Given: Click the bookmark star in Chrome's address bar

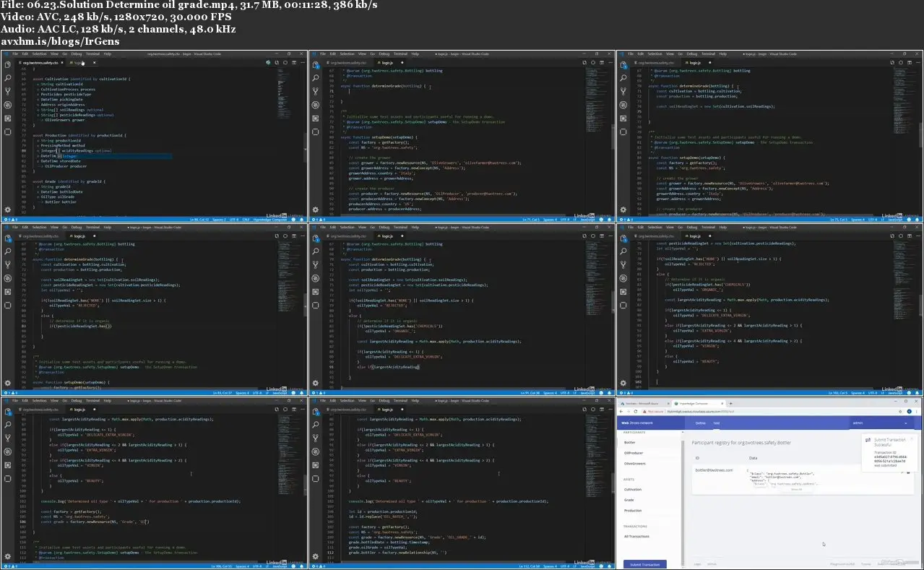Looking at the screenshot, I should 899,411.
